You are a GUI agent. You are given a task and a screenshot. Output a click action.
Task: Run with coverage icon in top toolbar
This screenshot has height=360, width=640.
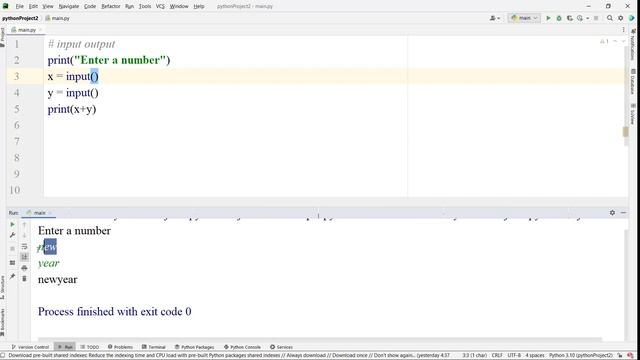569,18
